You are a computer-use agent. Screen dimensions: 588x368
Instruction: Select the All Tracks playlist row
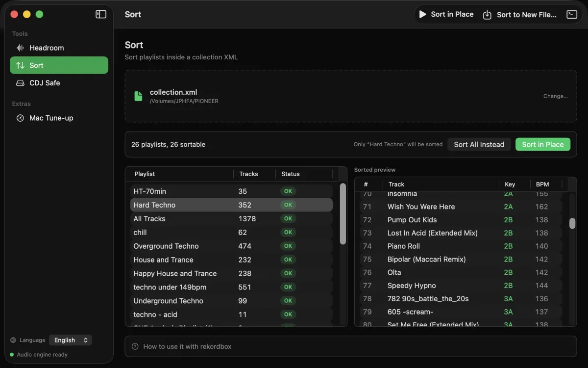[x=231, y=219]
